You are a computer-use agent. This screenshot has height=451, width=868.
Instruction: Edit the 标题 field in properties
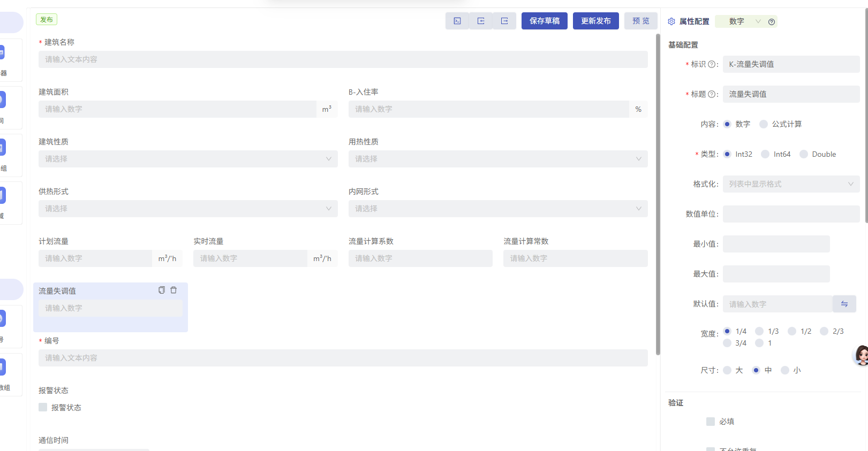791,94
